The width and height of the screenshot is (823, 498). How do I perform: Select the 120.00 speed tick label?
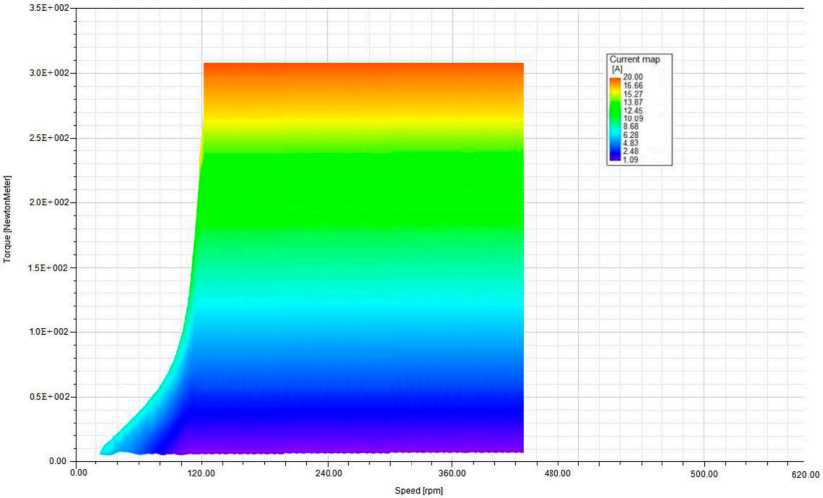202,473
